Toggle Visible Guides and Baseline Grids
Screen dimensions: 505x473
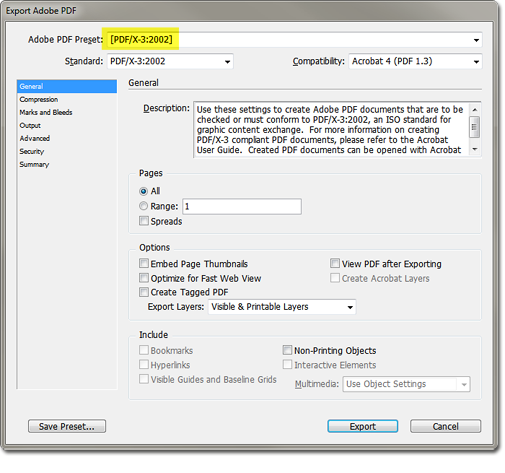144,379
